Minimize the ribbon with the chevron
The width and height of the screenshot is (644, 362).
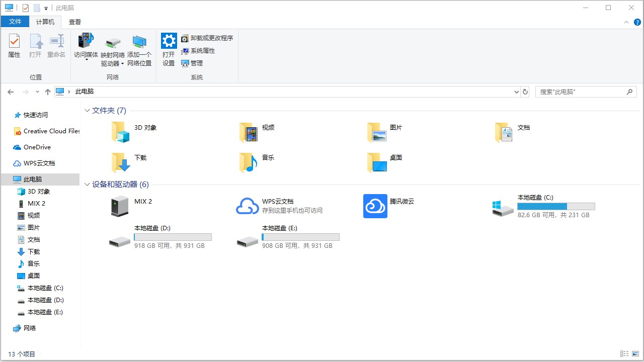click(626, 22)
